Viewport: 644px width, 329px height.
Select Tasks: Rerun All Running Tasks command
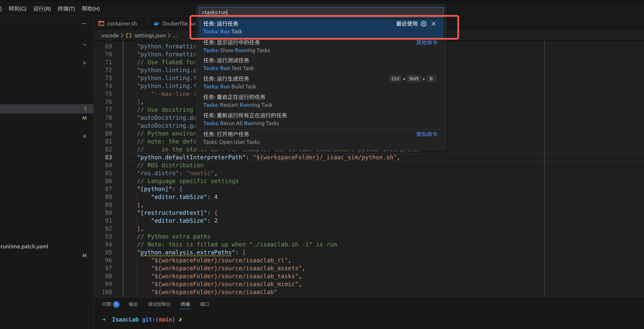pyautogui.click(x=321, y=119)
